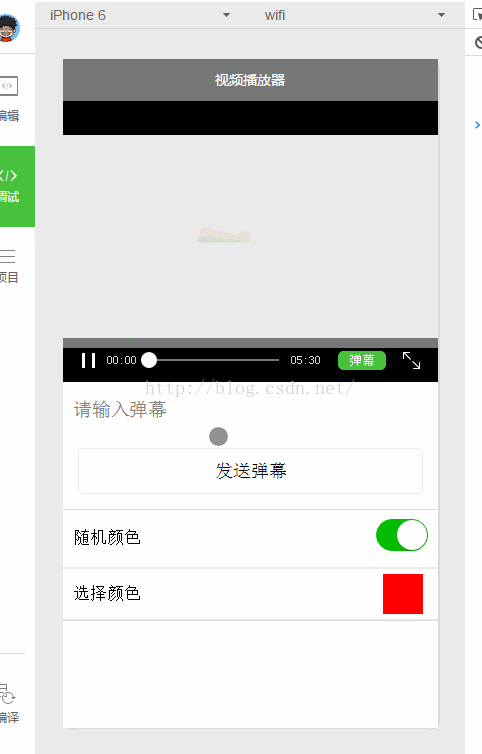Select the green 调试 debug tab
The width and height of the screenshot is (482, 754).
point(17,186)
